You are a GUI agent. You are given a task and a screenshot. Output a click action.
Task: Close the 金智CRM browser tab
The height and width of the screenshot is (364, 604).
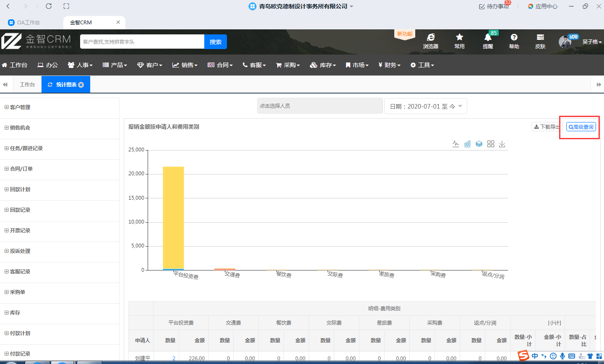[118, 22]
